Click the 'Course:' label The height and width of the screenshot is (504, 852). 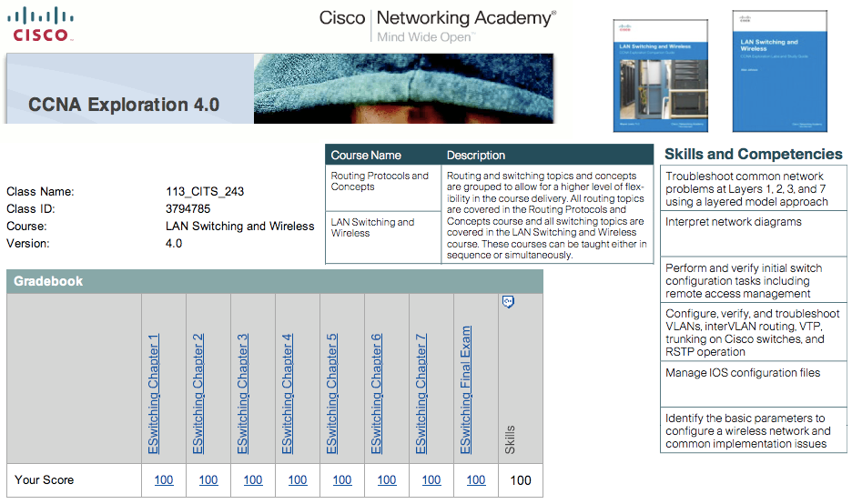click(x=26, y=226)
